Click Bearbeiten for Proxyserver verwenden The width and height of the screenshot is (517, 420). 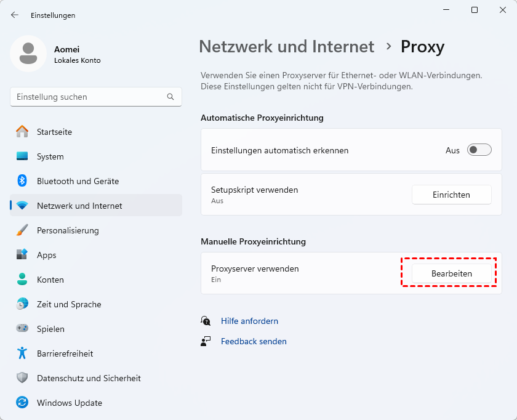tap(451, 273)
